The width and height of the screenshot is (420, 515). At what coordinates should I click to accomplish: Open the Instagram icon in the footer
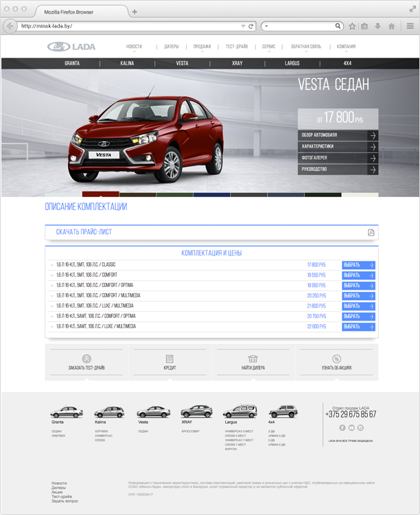[x=360, y=428]
